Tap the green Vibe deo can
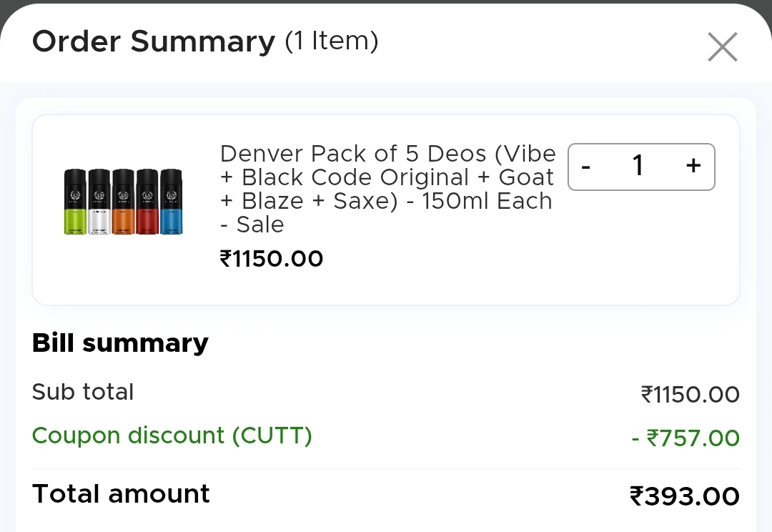The height and width of the screenshot is (532, 772). [x=75, y=202]
